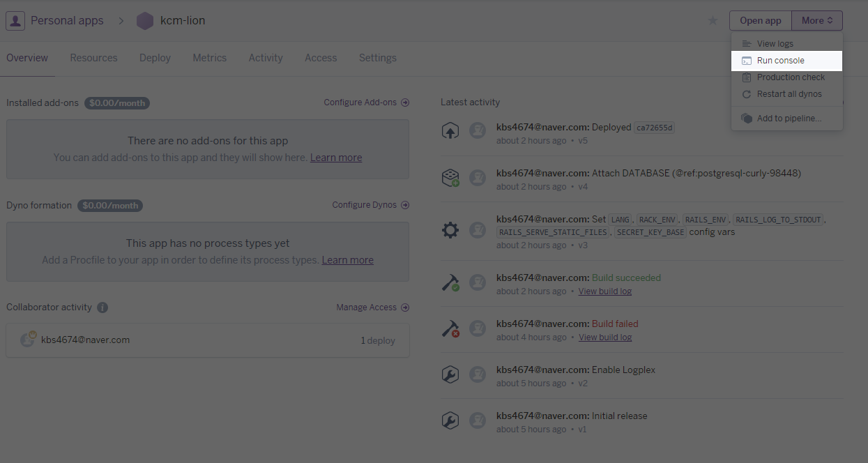Click the View logs menu icon
Viewport: 868px width, 463px height.
[x=747, y=44]
